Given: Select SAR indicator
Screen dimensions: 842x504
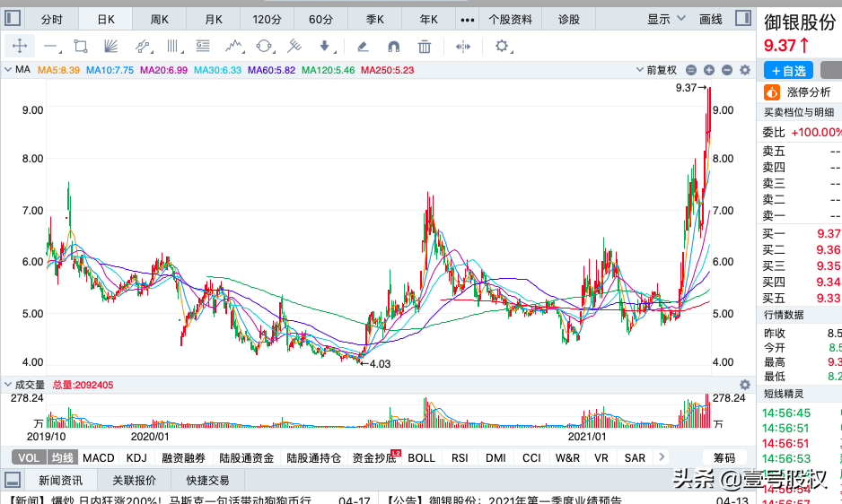Looking at the screenshot, I should click(635, 457).
